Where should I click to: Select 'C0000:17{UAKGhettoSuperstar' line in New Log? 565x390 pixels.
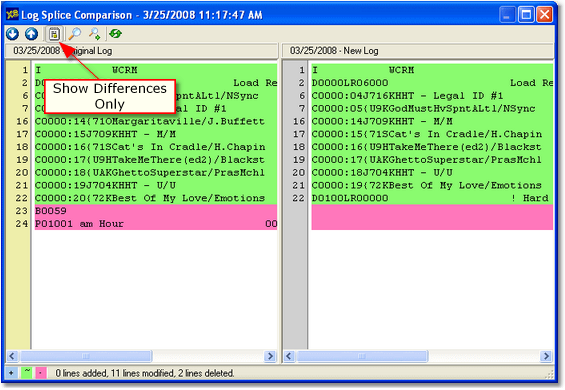(x=432, y=160)
